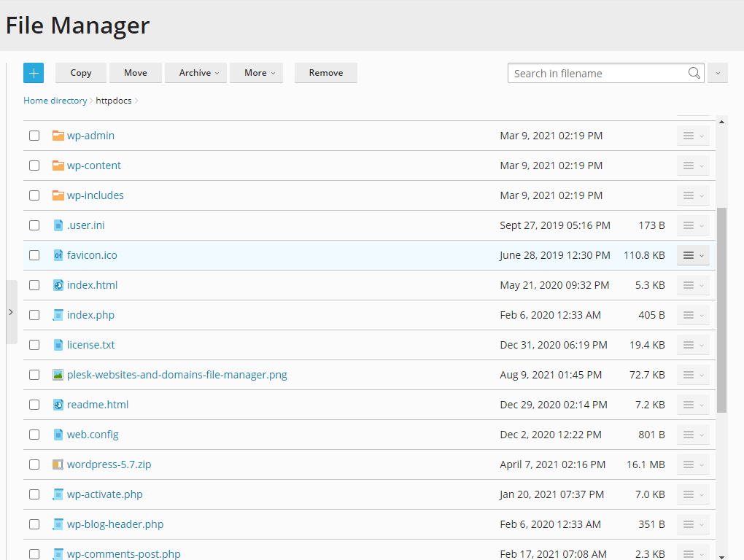Select the checkbox for wordpress-5.7.zip

34,464
